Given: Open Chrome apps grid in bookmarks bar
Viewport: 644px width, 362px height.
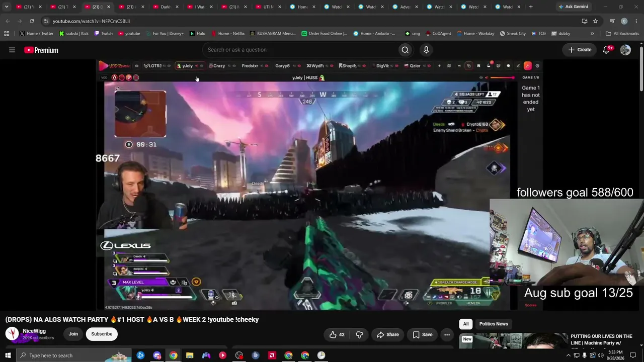Looking at the screenshot, I should [x=7, y=34].
